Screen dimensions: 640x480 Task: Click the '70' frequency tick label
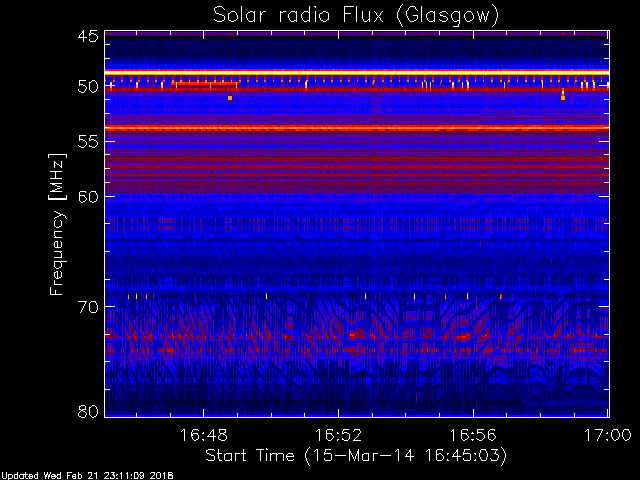(x=88, y=307)
